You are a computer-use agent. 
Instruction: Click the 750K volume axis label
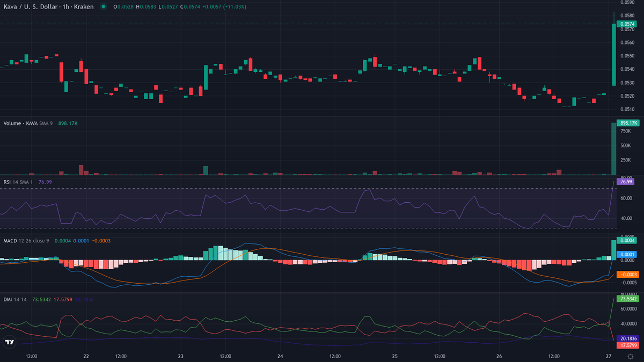click(x=626, y=131)
